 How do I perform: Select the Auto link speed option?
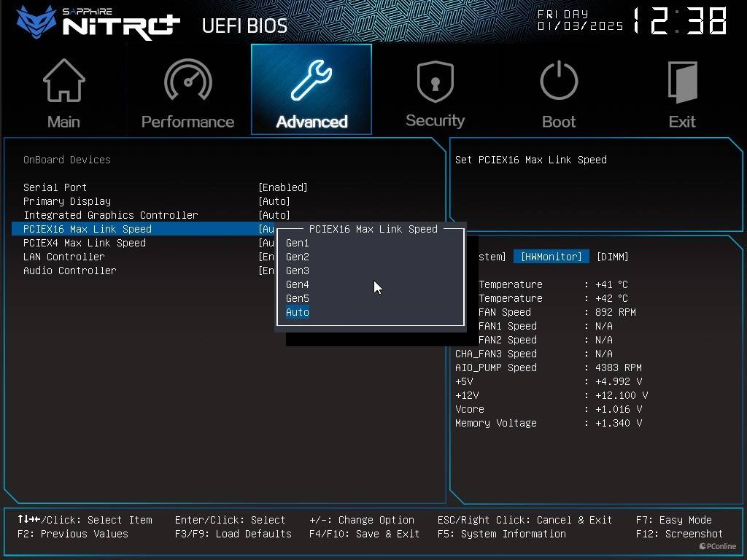coord(298,312)
